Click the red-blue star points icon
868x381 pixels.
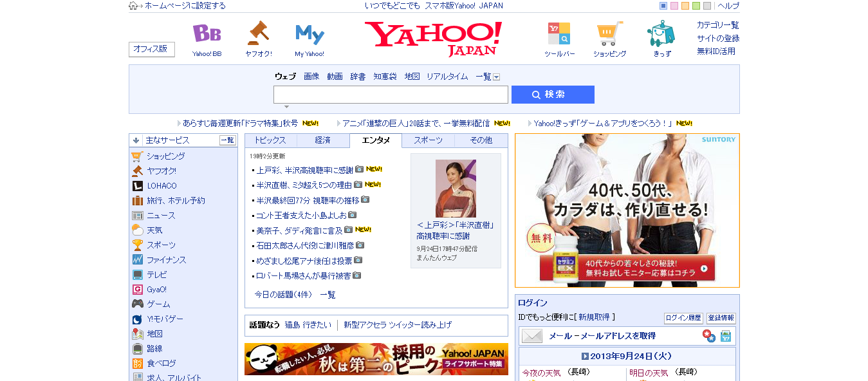[708, 336]
